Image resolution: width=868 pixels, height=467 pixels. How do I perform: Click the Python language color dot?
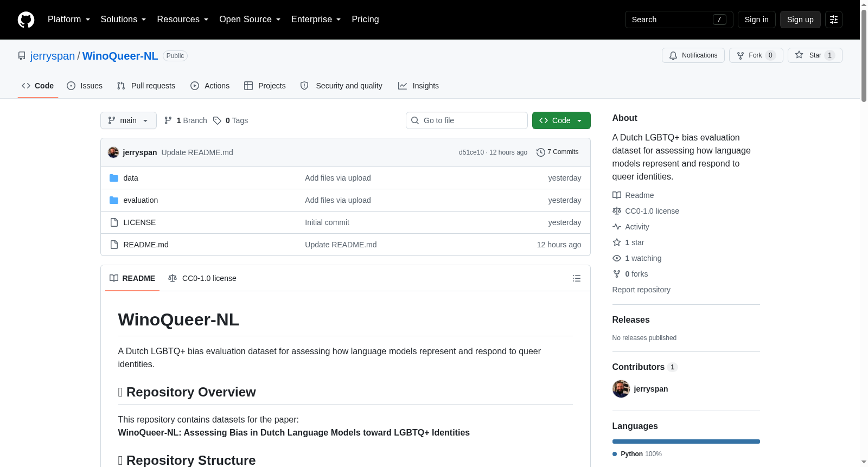pos(615,454)
